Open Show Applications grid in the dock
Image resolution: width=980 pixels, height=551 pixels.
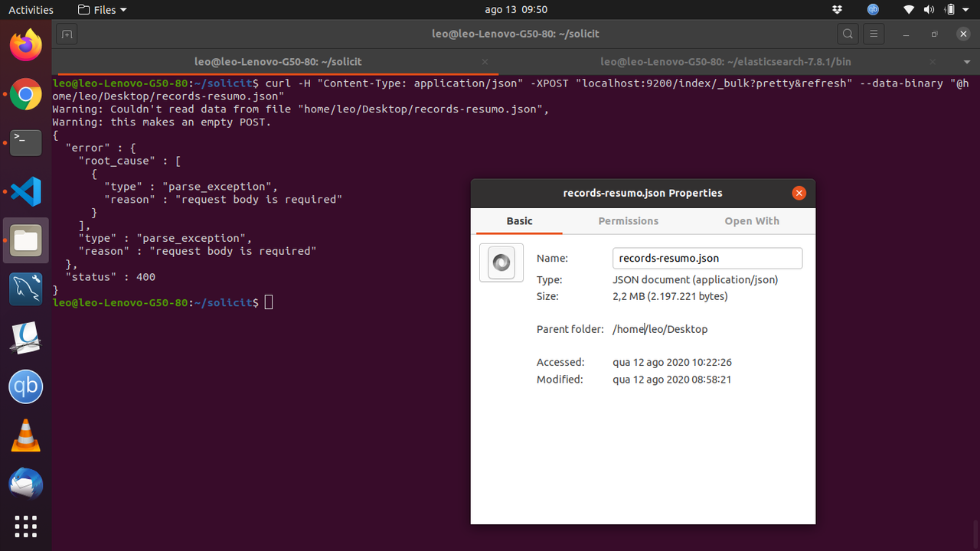(x=25, y=527)
